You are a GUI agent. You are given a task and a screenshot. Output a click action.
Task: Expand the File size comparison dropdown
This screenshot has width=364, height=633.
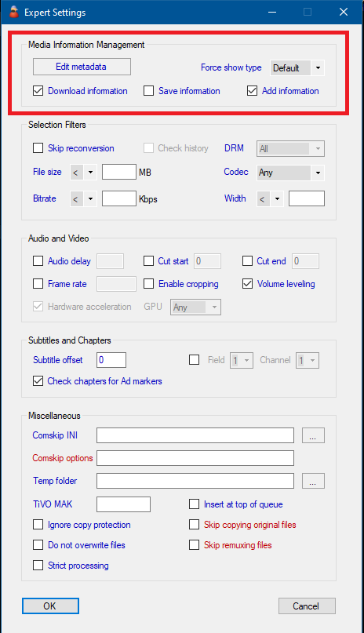pyautogui.click(x=83, y=173)
